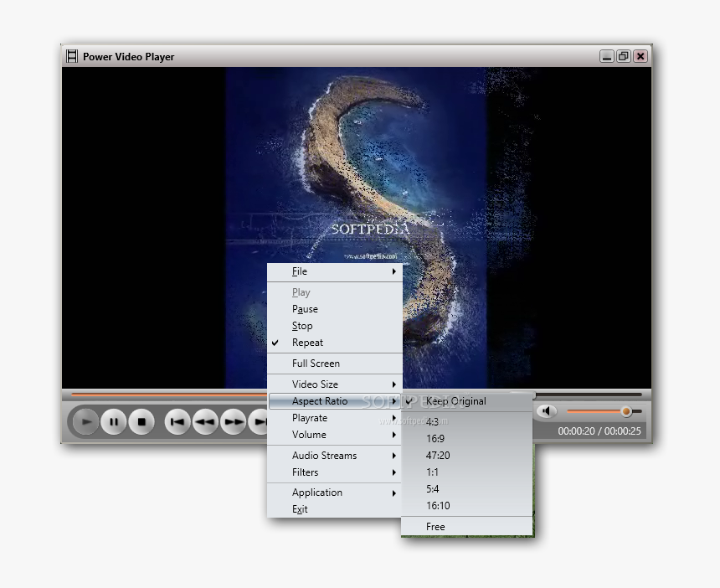Select Full Screen from the menu
Screen dimensions: 720x588
pyautogui.click(x=335, y=364)
